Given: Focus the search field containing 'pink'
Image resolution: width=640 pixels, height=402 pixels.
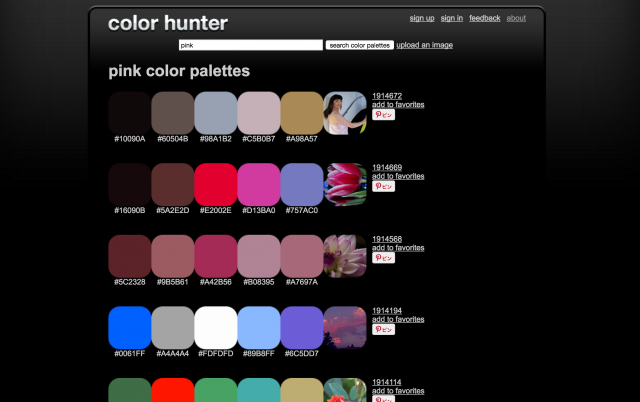Looking at the screenshot, I should click(x=250, y=45).
